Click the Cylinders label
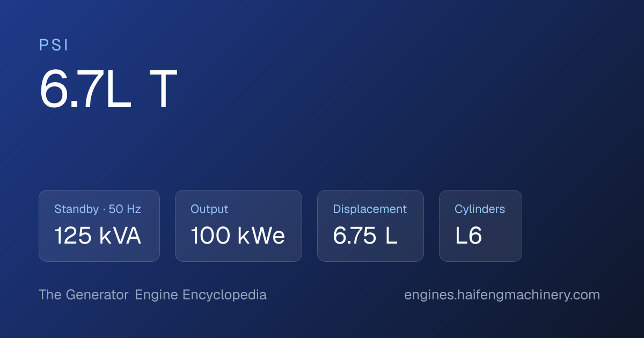Image resolution: width=644 pixels, height=338 pixels. coord(480,209)
